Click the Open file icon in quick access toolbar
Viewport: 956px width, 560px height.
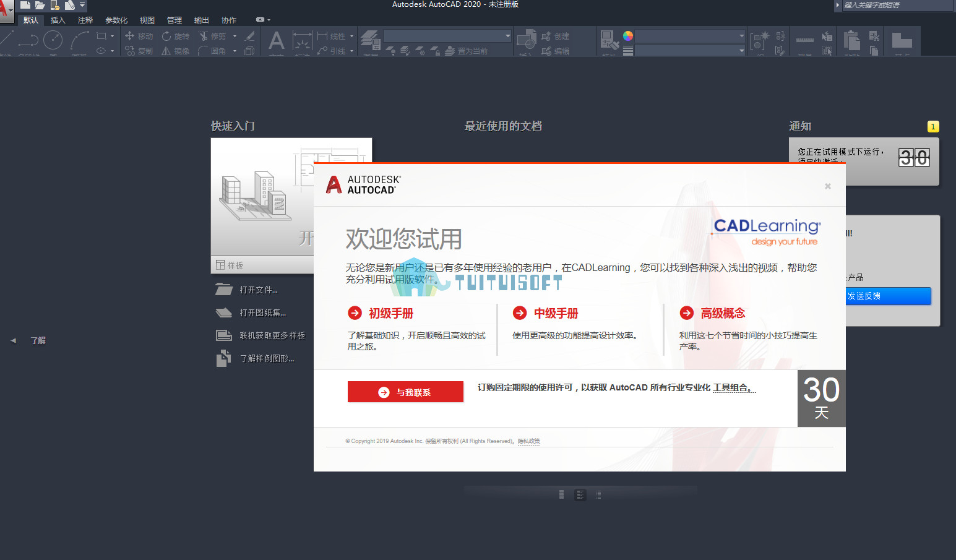tap(40, 5)
